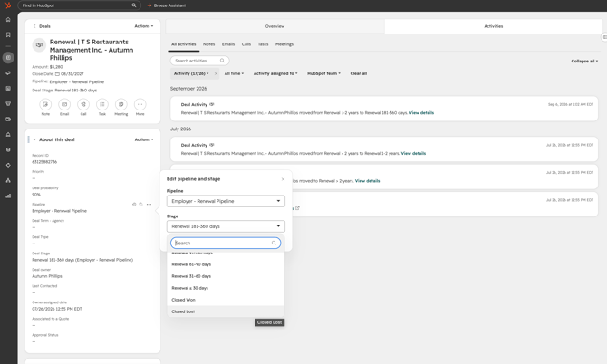Create a Task with the Task icon
The image size is (607, 364).
102,104
